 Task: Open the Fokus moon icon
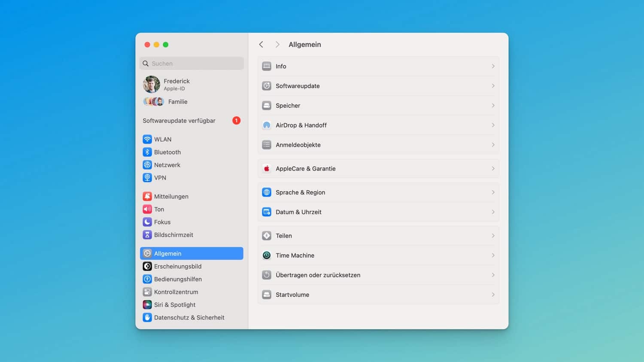(x=147, y=222)
